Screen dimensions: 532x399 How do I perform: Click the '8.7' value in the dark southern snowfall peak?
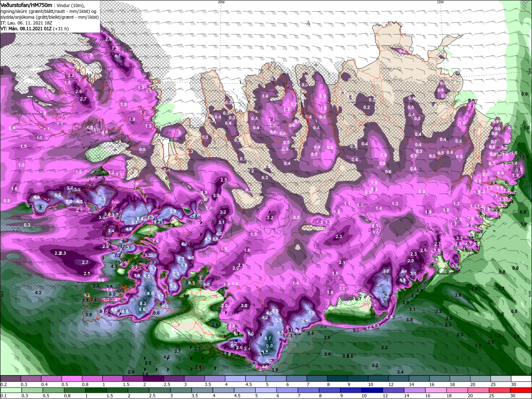click(x=268, y=339)
